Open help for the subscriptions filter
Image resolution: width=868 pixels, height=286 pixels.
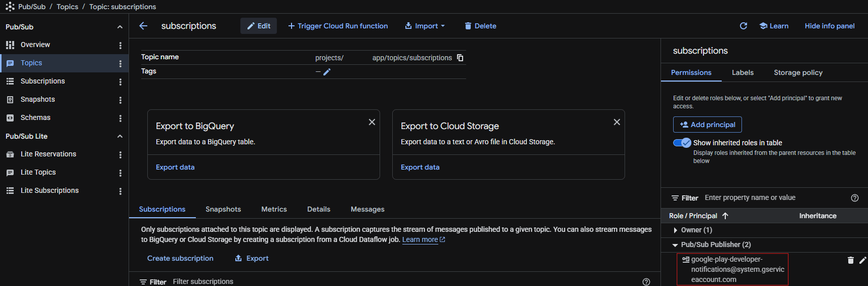tap(646, 282)
